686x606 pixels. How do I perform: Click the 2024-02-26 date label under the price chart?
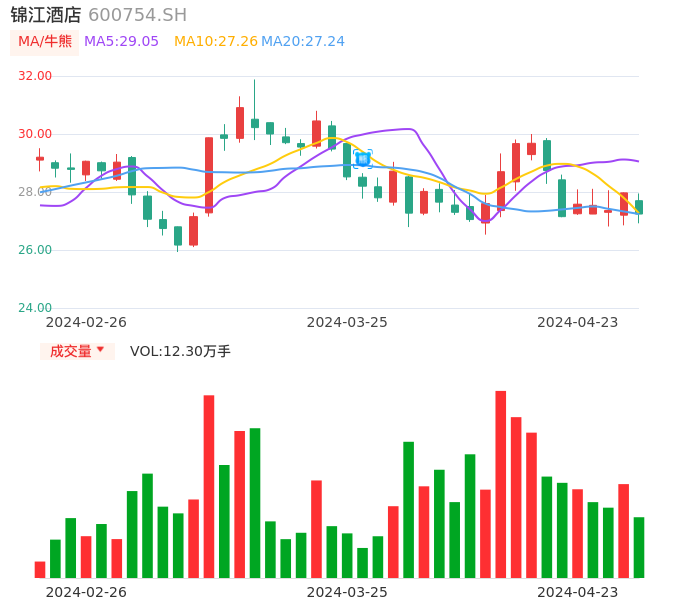pyautogui.click(x=86, y=322)
